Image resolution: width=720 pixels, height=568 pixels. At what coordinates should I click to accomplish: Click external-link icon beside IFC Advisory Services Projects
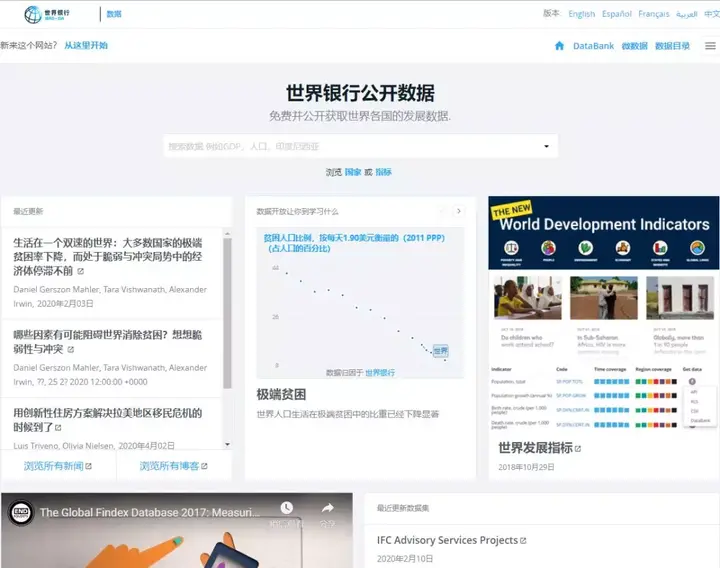[523, 540]
